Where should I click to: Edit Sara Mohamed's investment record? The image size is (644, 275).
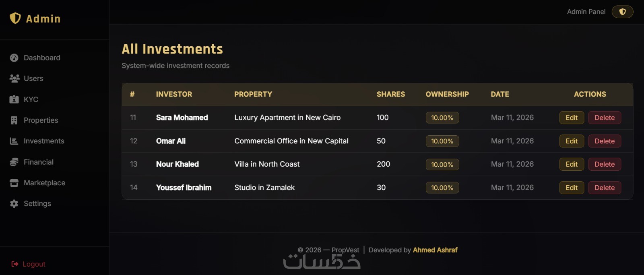571,118
